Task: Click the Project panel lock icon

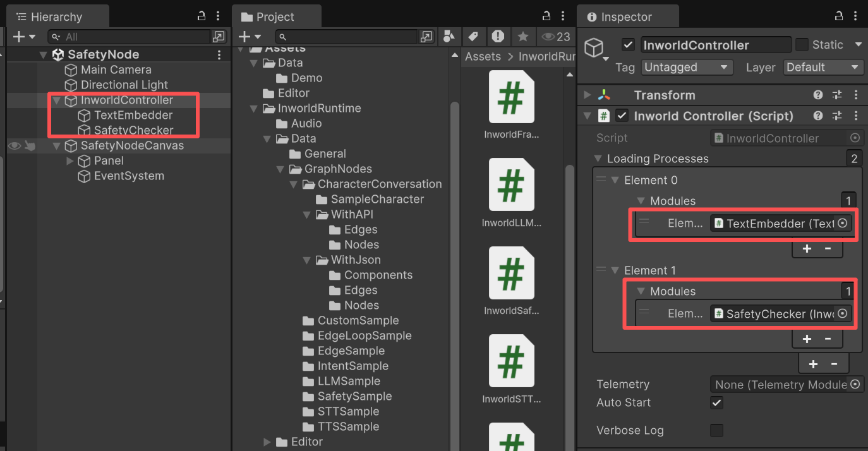Action: [546, 16]
